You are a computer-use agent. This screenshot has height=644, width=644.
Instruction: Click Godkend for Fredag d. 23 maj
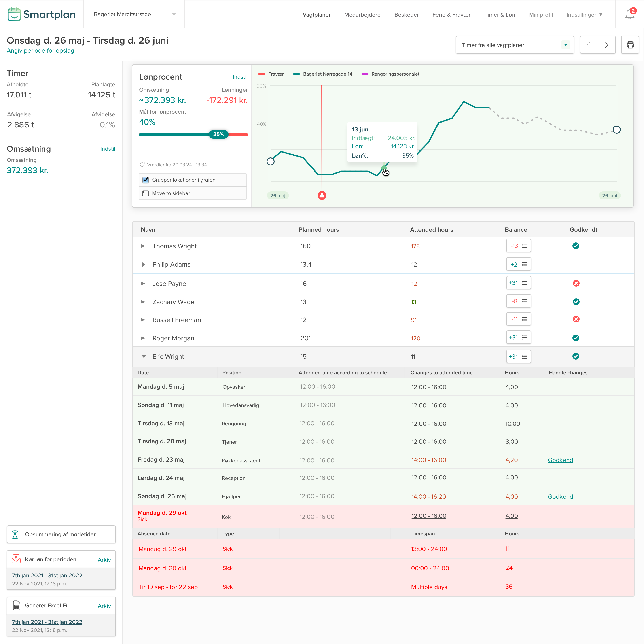click(560, 460)
